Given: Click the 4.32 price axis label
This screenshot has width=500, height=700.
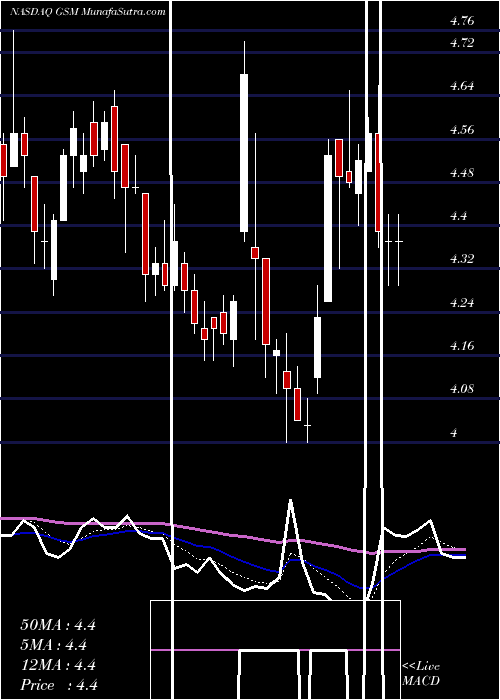Looking at the screenshot, I should tap(462, 259).
